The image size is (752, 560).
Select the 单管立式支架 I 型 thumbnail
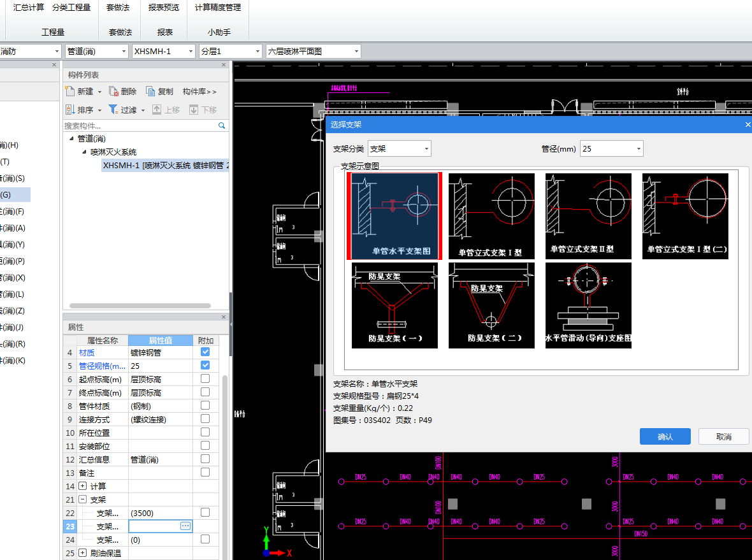[x=491, y=216]
